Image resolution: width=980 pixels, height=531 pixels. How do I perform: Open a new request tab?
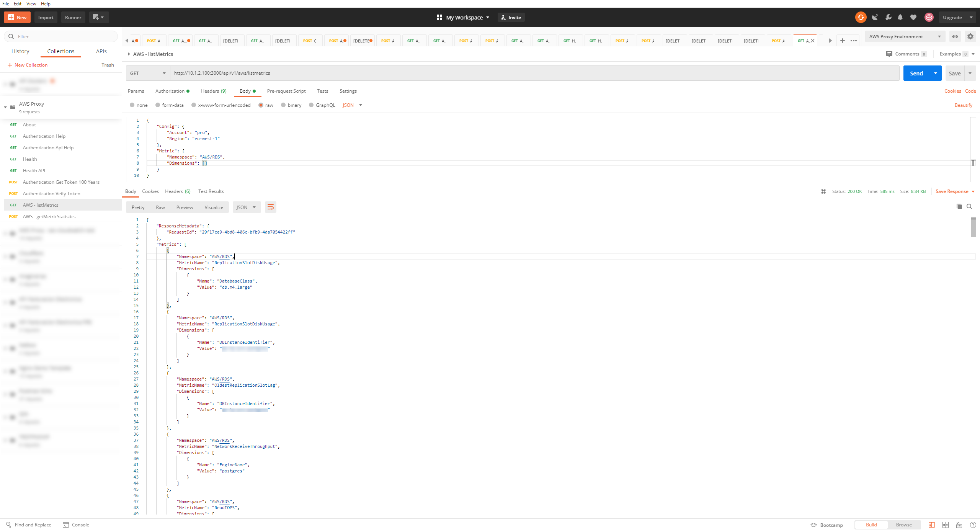tap(842, 41)
